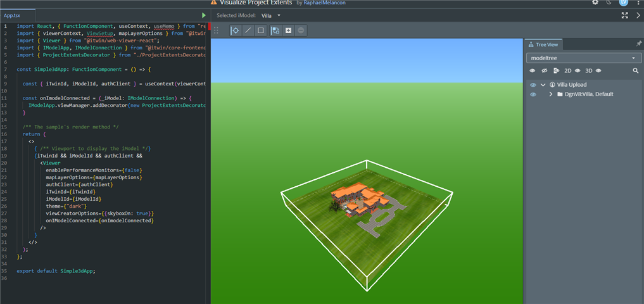Open the Selected iModel Villa dropdown
The image size is (644, 304).
[272, 15]
